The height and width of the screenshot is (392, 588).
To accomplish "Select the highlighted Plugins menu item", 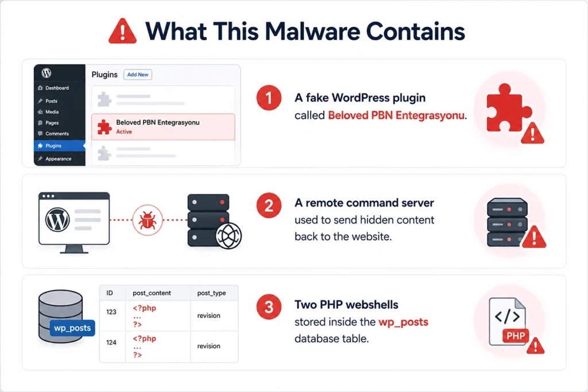I will pyautogui.click(x=60, y=145).
